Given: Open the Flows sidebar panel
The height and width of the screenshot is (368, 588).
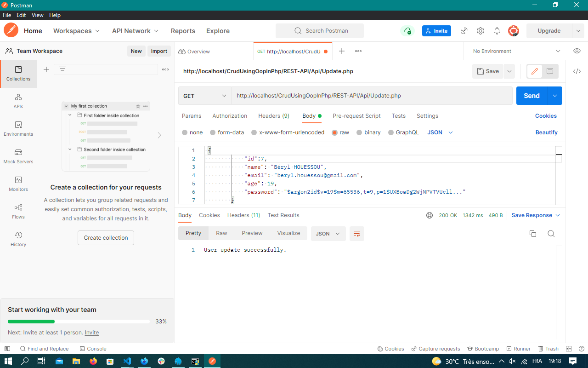Looking at the screenshot, I should [18, 212].
